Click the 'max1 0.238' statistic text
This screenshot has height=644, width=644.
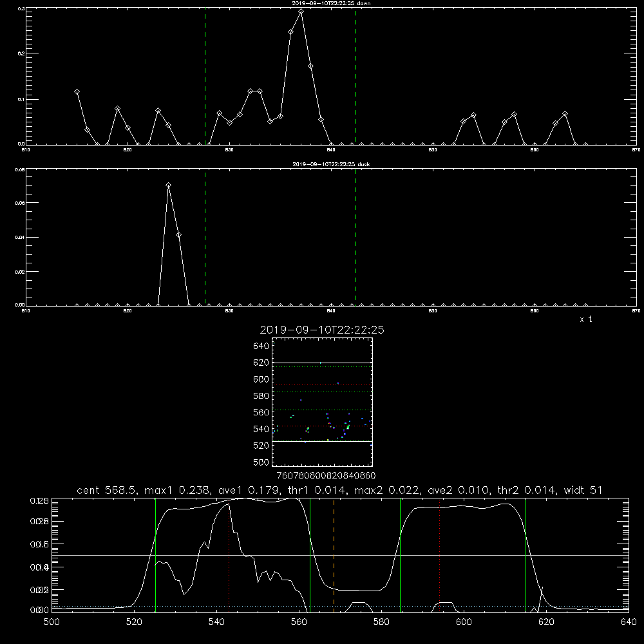pos(179,490)
